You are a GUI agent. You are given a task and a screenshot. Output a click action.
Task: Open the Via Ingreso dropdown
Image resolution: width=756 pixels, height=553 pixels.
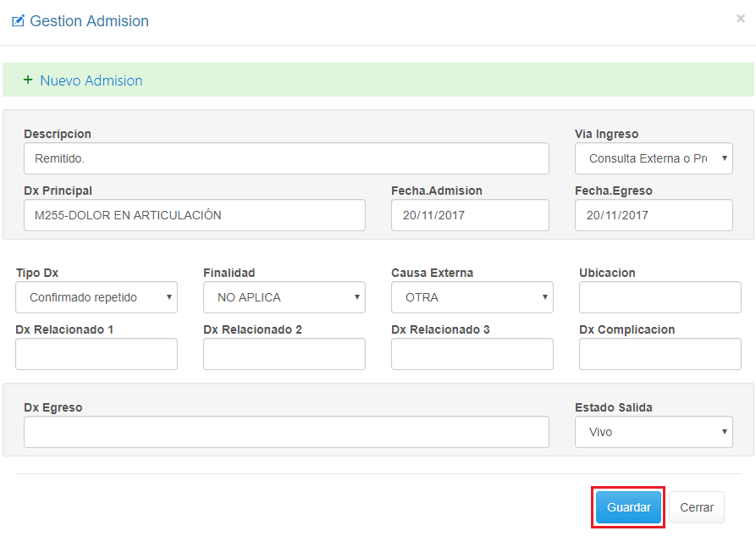[x=654, y=158]
